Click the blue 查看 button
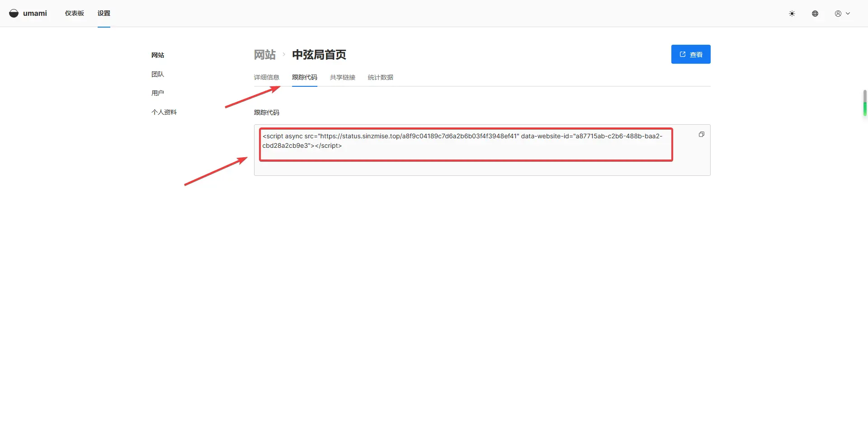The image size is (868, 423). [691, 54]
